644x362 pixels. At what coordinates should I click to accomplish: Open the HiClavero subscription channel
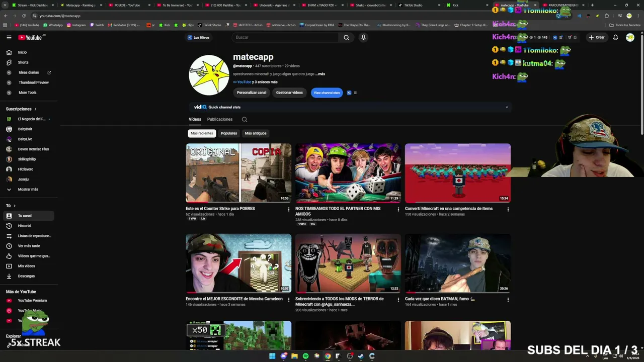tap(28, 169)
